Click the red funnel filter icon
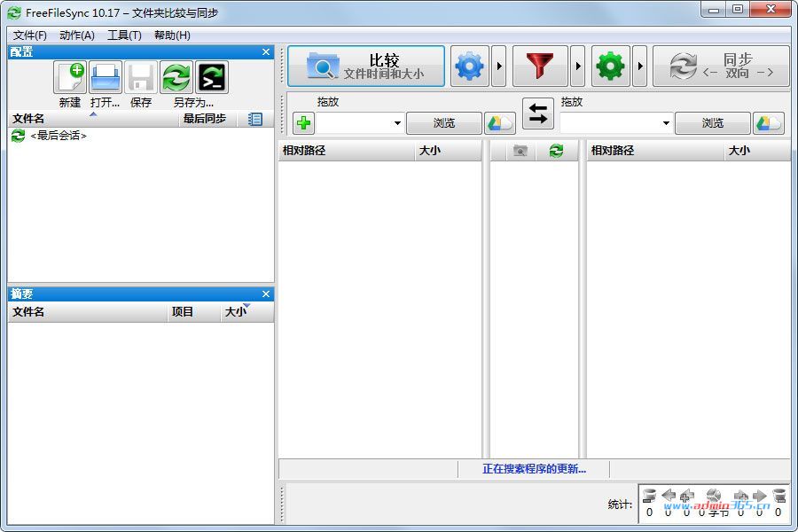This screenshot has width=798, height=532. 540,66
